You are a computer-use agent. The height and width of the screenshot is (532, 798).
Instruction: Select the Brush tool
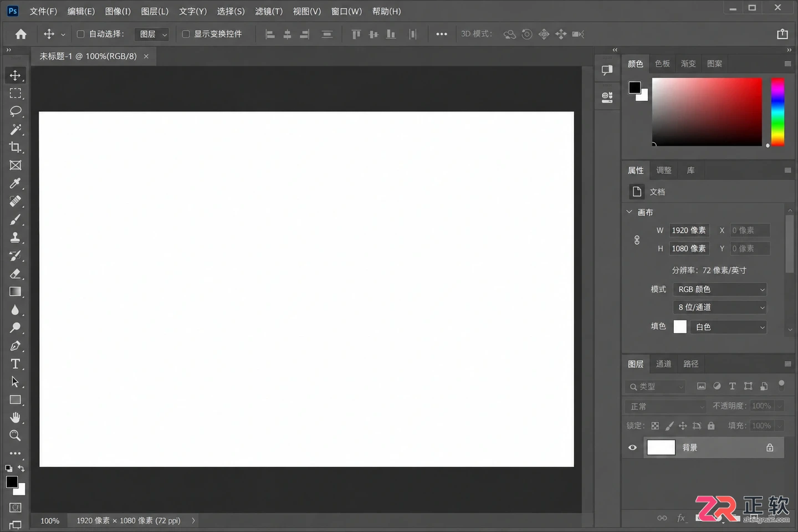coord(16,219)
